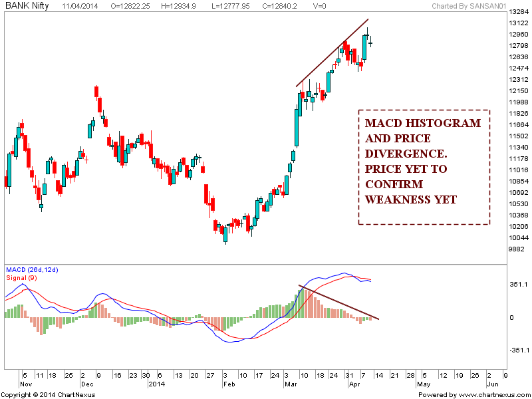Click the 10692 price axis label
532x399 pixels.
coord(519,192)
